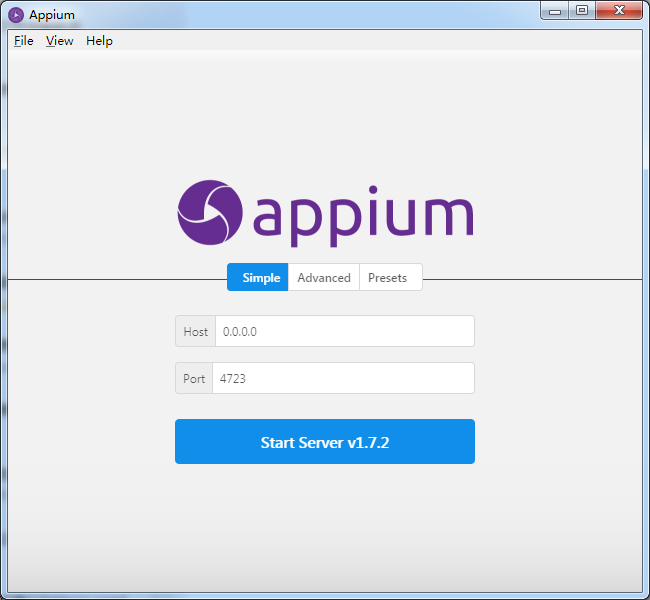Image resolution: width=650 pixels, height=600 pixels.
Task: Click Start Server v1.7.2 button
Action: point(325,442)
